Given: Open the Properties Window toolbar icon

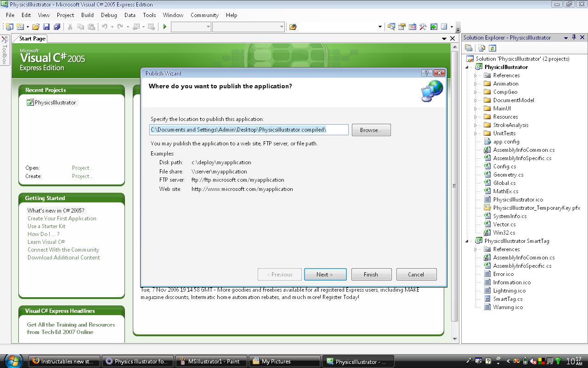Looking at the screenshot, I should click(402, 27).
